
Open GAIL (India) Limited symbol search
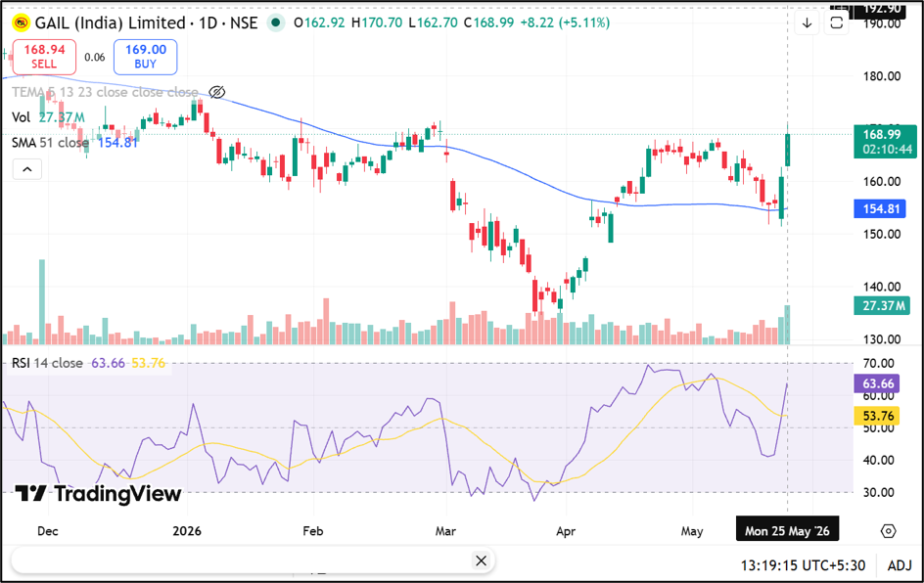tap(111, 22)
